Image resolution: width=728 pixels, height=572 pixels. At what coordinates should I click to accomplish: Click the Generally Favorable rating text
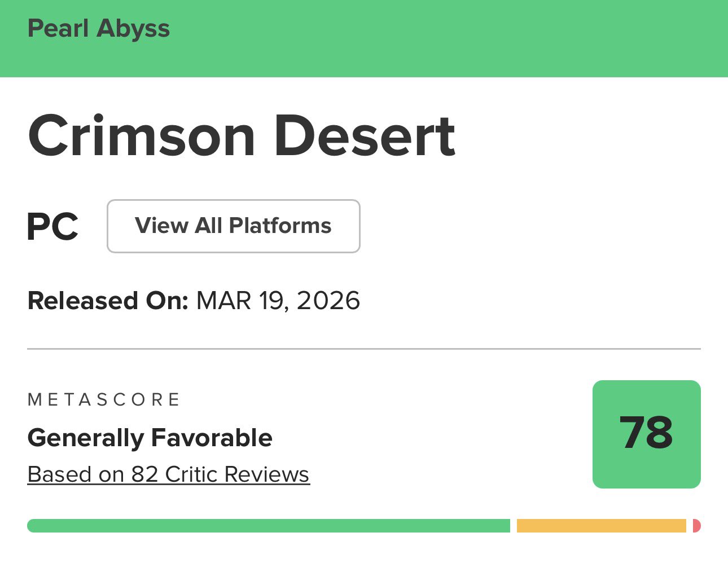[x=150, y=438]
